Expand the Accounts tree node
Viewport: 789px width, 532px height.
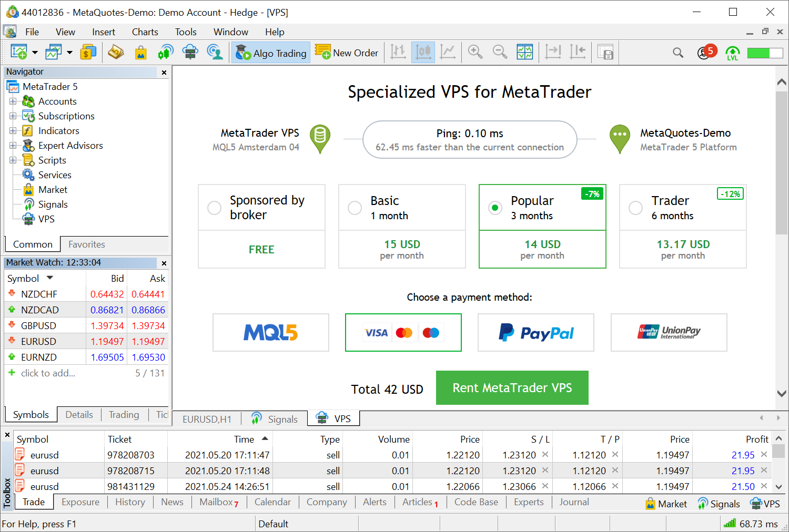pos(13,101)
